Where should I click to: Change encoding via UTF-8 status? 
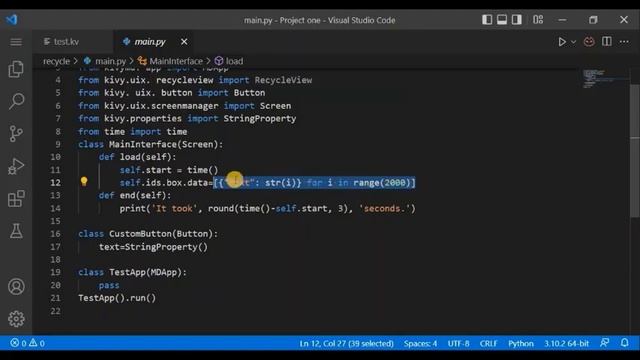click(x=458, y=344)
